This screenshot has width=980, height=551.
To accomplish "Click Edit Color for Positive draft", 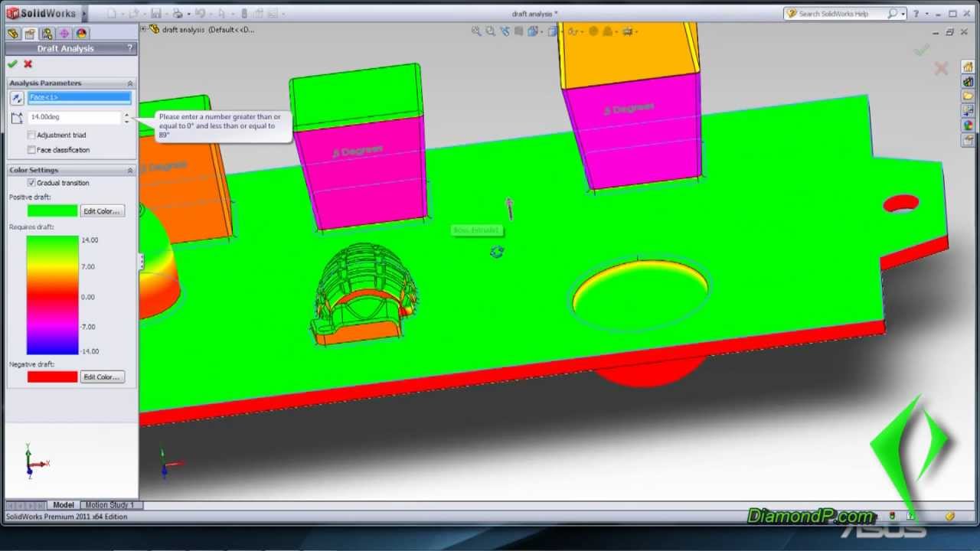I will 103,211.
